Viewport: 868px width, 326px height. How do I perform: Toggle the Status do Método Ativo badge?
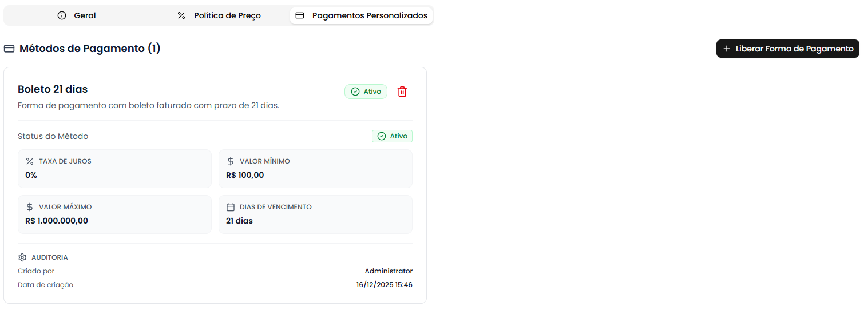point(392,136)
